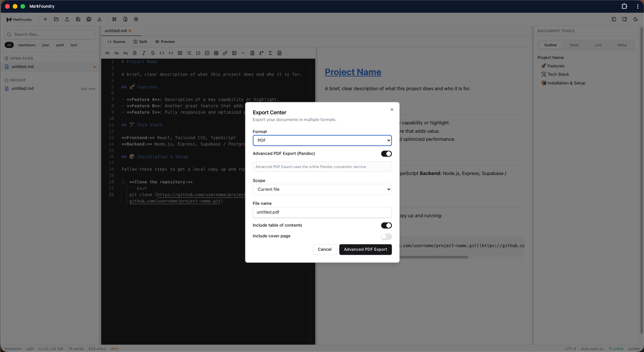Click the File name input field

pos(322,212)
